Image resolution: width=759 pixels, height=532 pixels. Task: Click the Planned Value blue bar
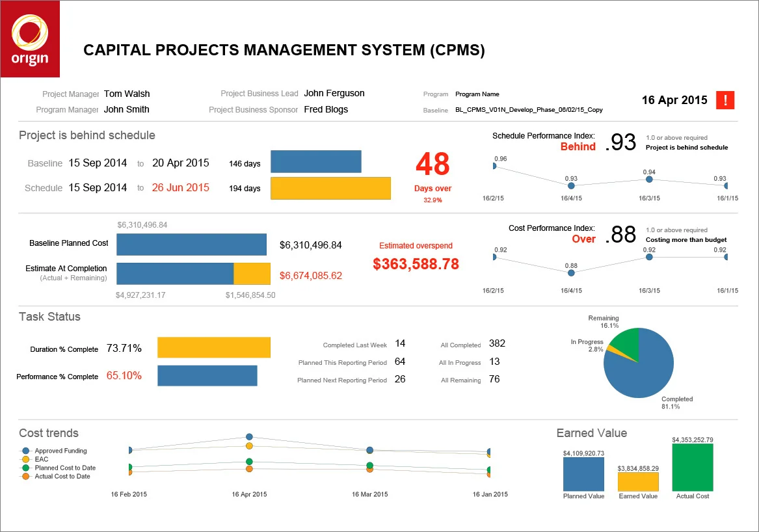click(x=583, y=474)
